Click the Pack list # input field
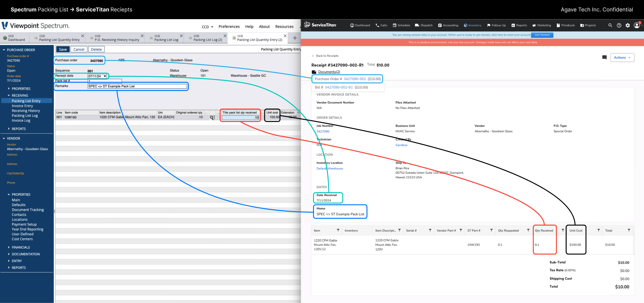644x303 pixels. (105, 81)
